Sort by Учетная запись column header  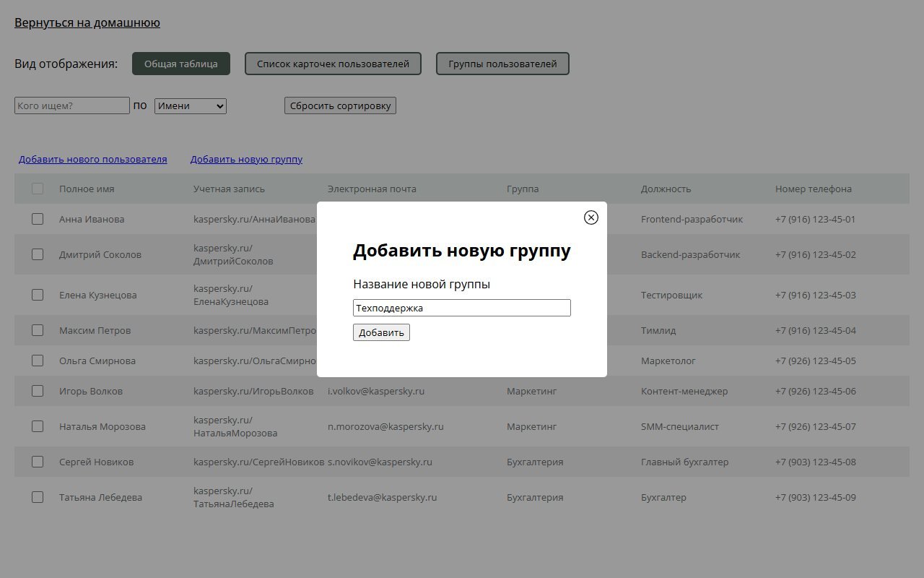click(229, 189)
